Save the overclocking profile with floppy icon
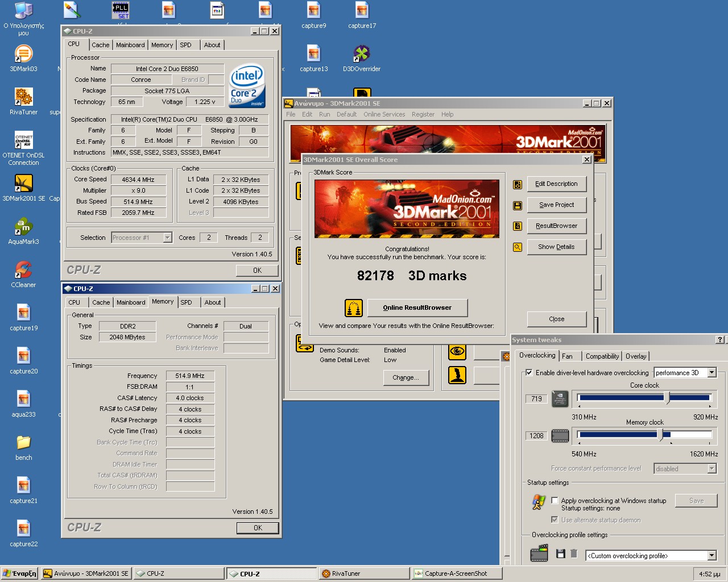728x582 pixels. pos(561,554)
